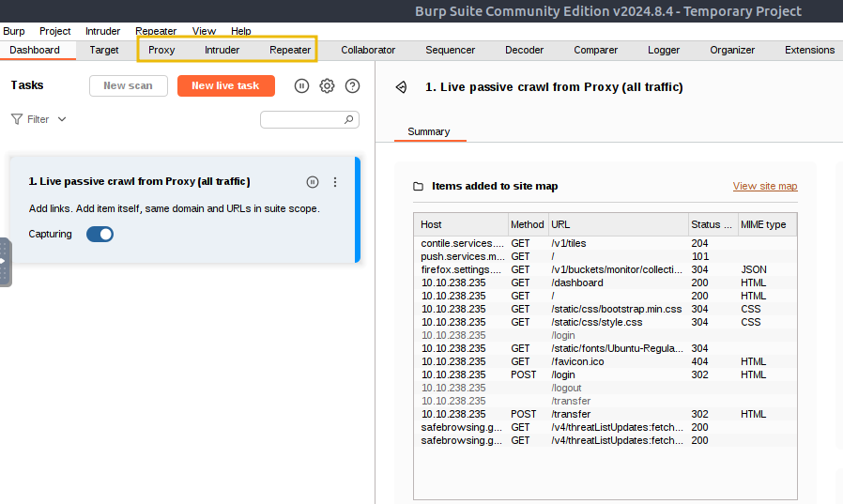Switch to the Proxy tab

tap(161, 50)
